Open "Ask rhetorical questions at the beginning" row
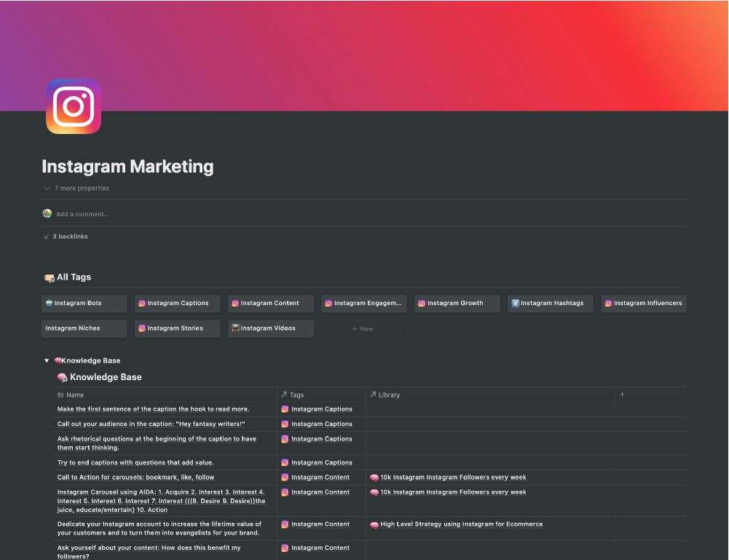 click(x=157, y=443)
